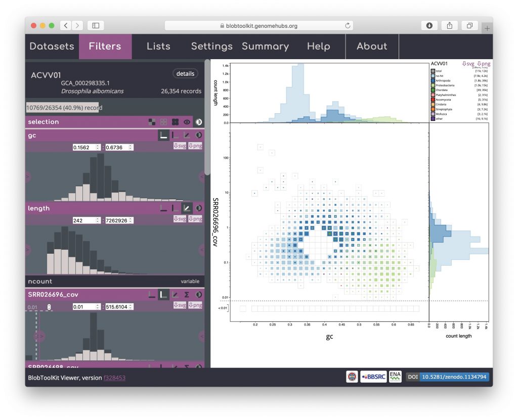Click the length maximum value stepper
This screenshot has width=518, height=420.
[x=131, y=220]
